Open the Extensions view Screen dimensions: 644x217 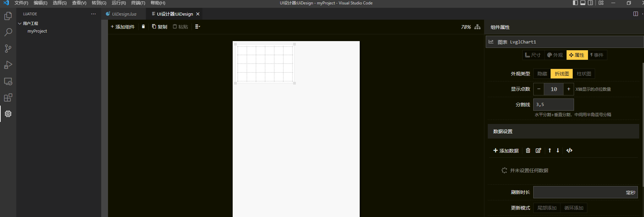[8, 98]
